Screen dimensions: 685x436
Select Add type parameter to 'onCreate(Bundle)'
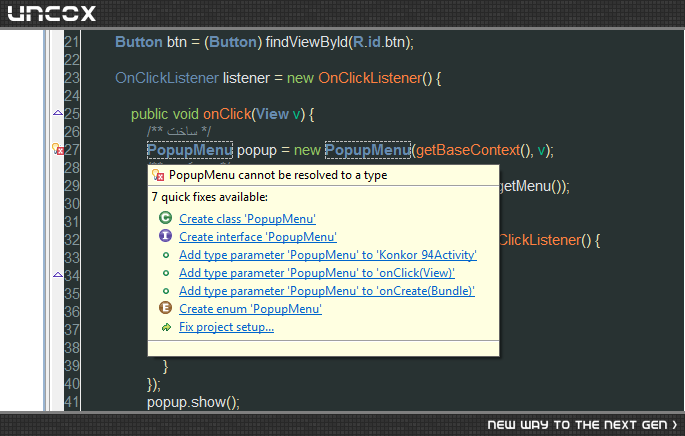coord(327,291)
